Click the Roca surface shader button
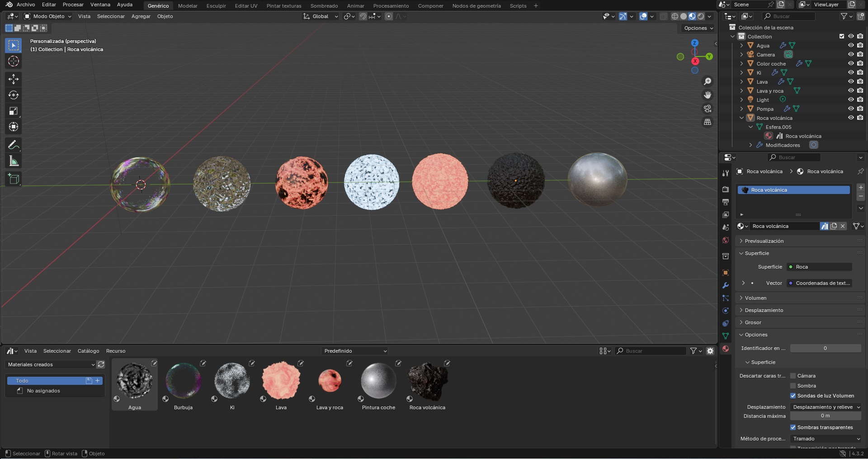 [819, 267]
